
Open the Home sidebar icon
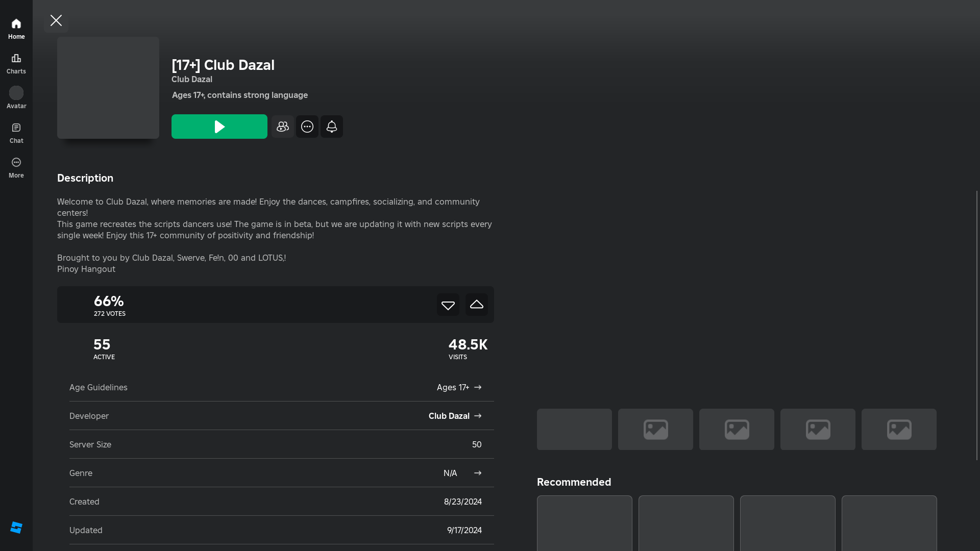coord(16,29)
